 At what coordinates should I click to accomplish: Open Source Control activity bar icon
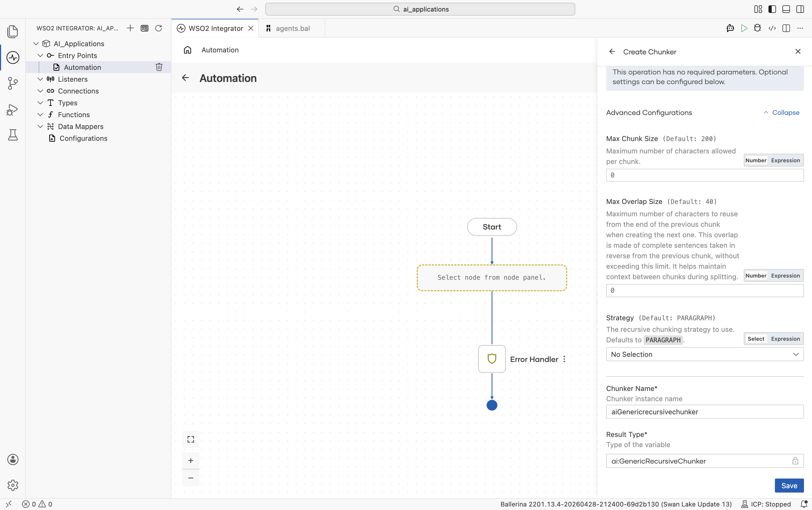(12, 83)
